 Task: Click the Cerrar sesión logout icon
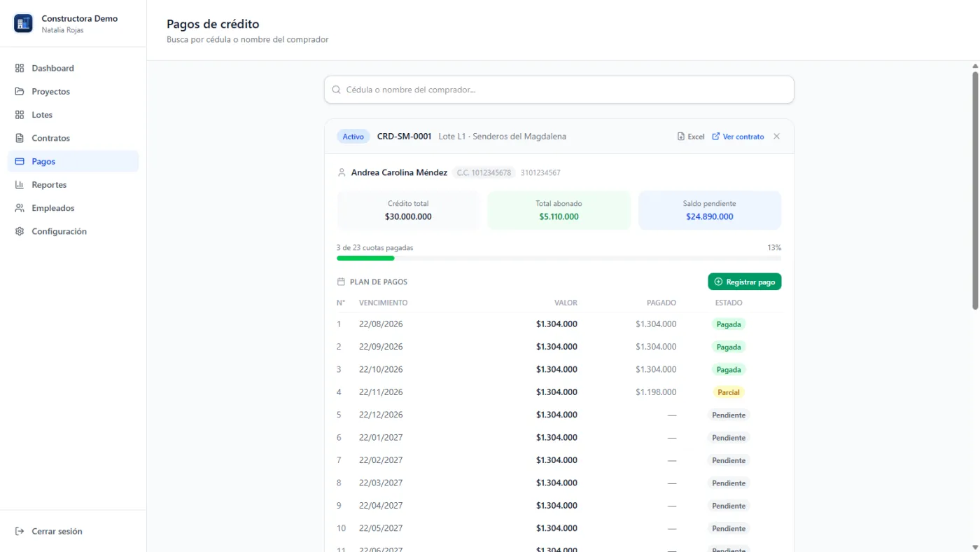pos(20,531)
